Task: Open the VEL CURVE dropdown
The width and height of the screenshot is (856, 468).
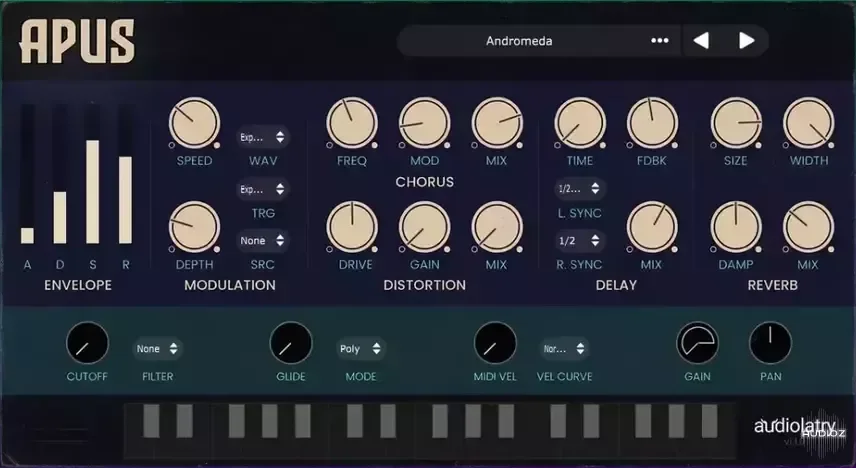Action: 564,349
